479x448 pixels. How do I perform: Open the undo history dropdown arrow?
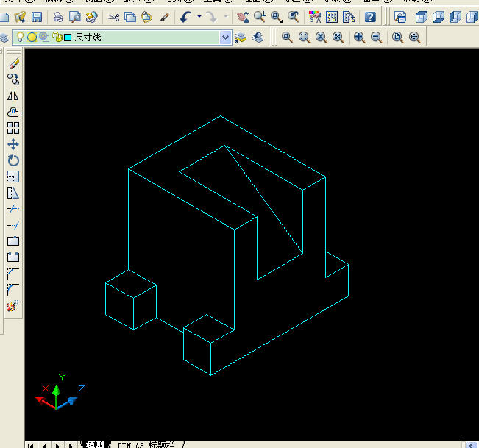199,16
